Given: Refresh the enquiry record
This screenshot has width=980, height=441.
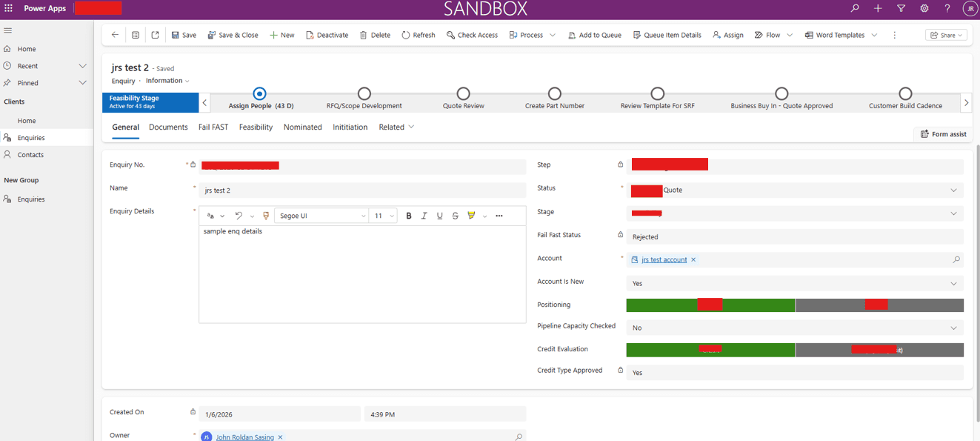Looking at the screenshot, I should 418,34.
